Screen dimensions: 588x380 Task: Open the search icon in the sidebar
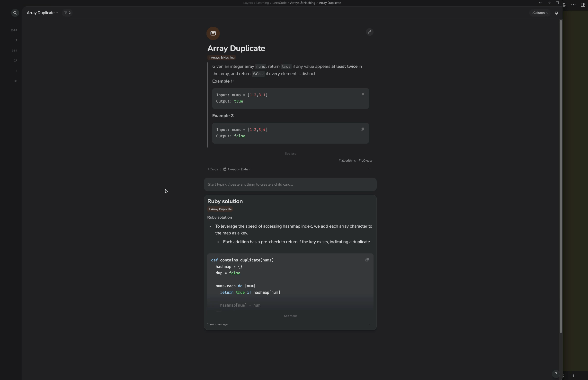[15, 13]
